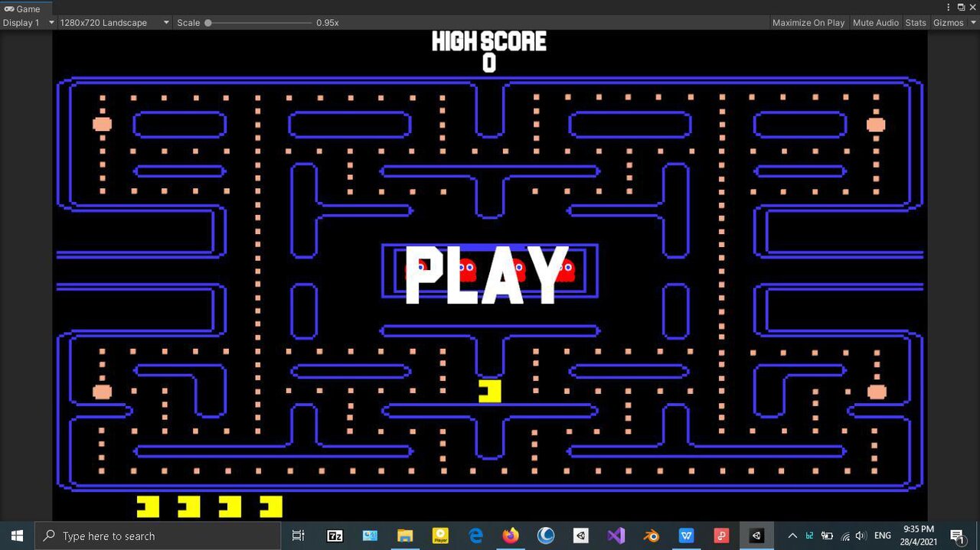Open Task View in the taskbar
Viewport: 980px width, 550px height.
coord(299,536)
